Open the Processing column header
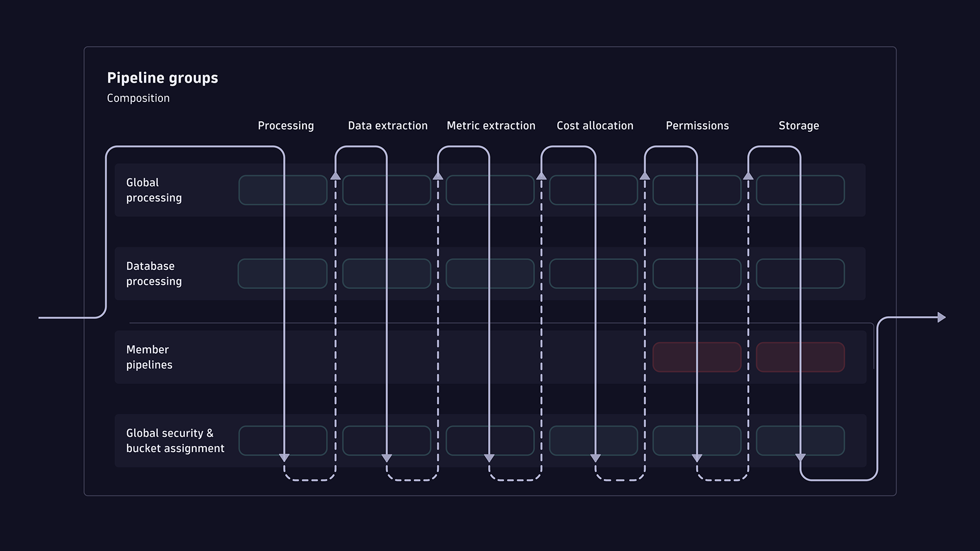The image size is (980, 551). 286,126
